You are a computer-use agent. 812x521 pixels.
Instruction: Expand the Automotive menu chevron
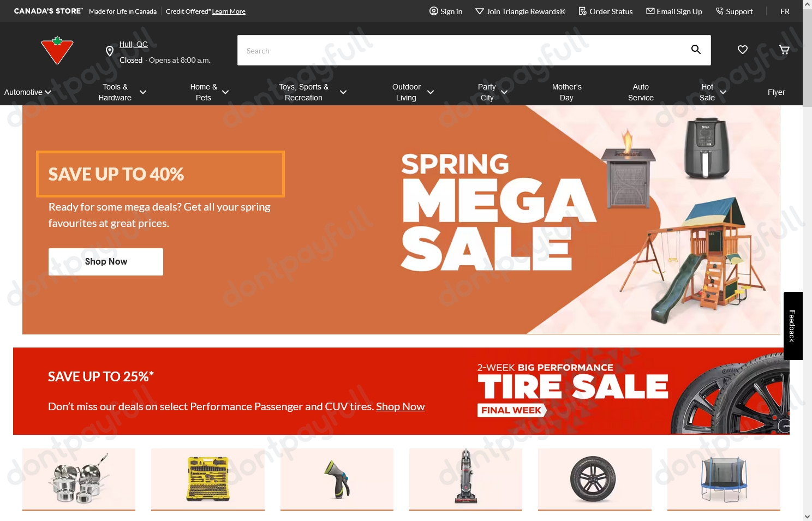tap(48, 92)
